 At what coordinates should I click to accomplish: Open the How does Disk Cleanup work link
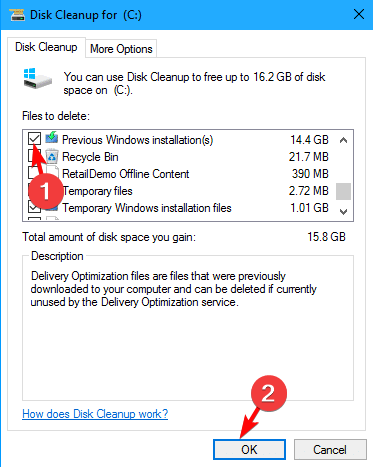95,414
